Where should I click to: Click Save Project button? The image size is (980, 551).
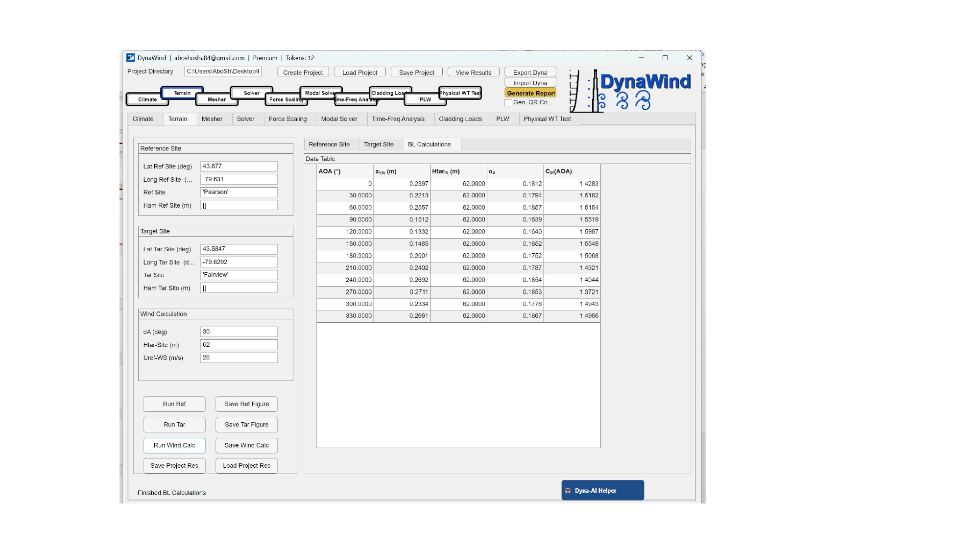coord(416,72)
